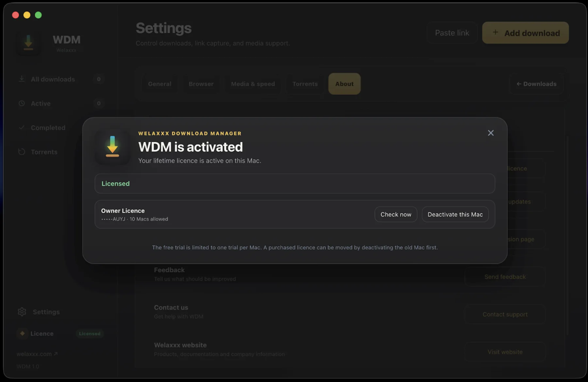Open Settings via the gear icon

coord(22,312)
